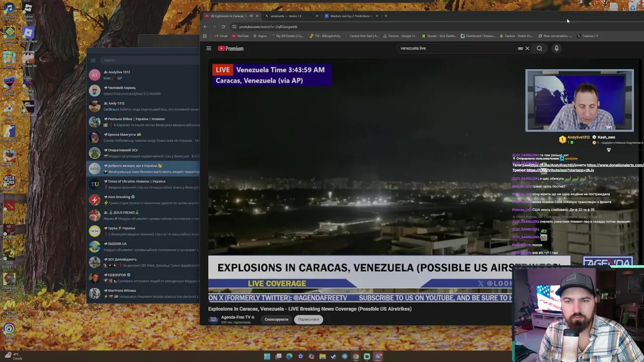Screen dimensions: 644x362
Task: Open the weather widget showing Cloudy
Action: tap(14, 356)
